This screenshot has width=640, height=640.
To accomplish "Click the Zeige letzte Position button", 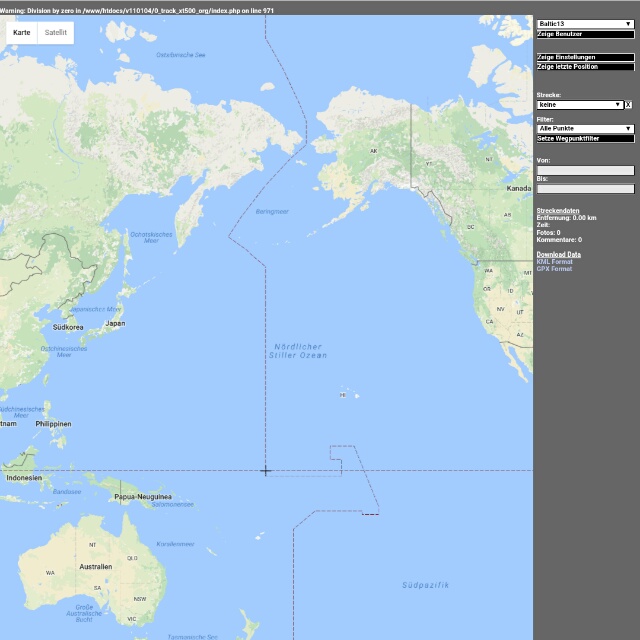I will coord(585,67).
